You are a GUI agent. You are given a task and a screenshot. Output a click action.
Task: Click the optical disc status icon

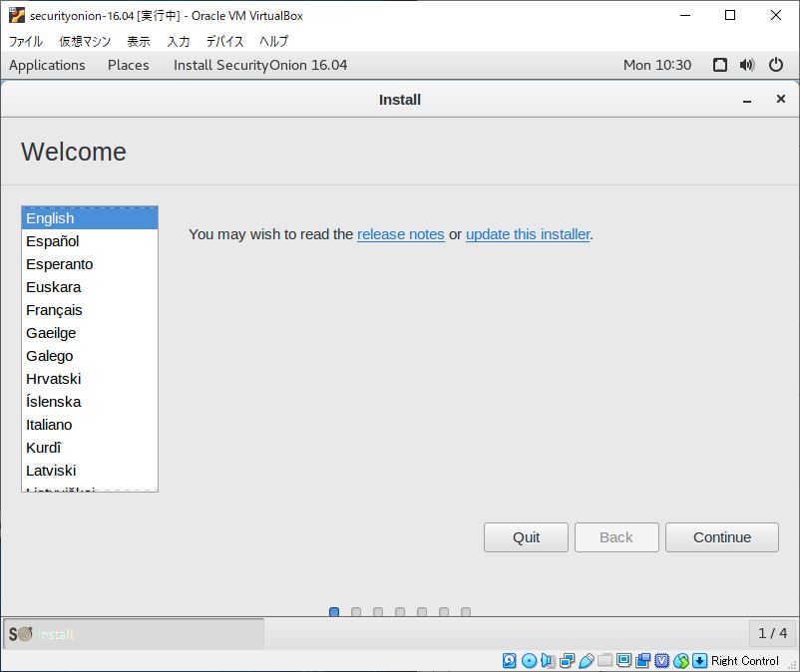coord(529,661)
